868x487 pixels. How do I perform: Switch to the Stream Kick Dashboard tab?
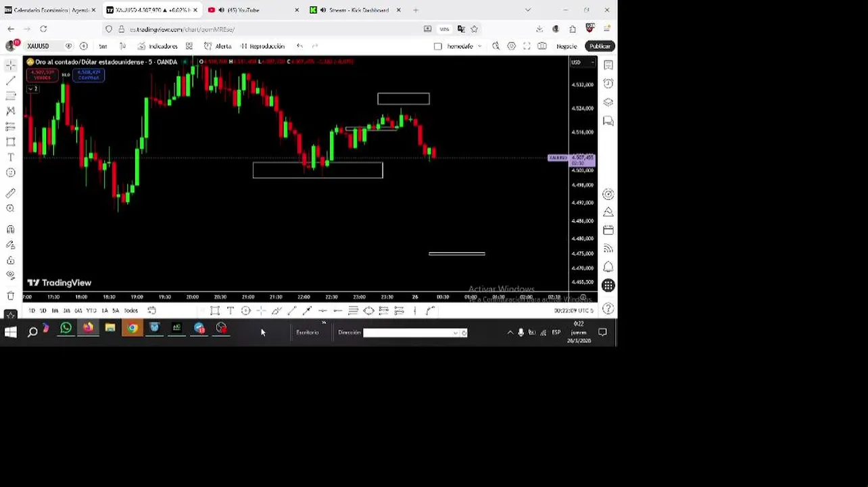(355, 10)
